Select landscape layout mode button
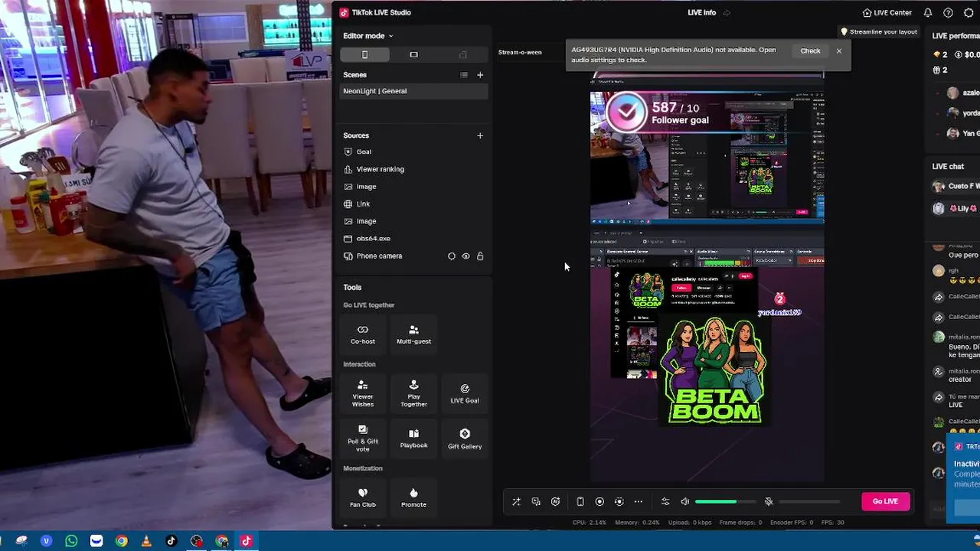Viewport: 980px width, 551px height. [413, 54]
